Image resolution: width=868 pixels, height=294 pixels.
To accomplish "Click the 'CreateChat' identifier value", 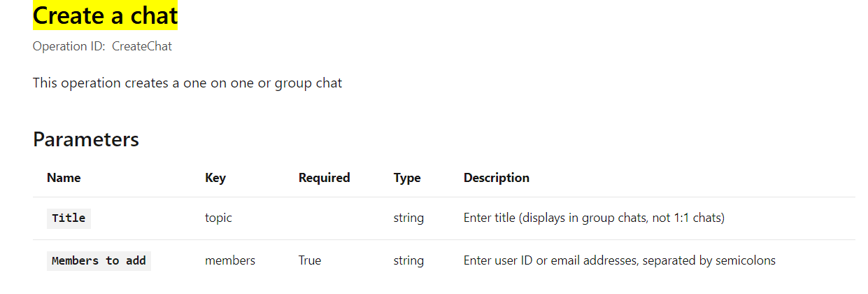I will click(x=142, y=46).
